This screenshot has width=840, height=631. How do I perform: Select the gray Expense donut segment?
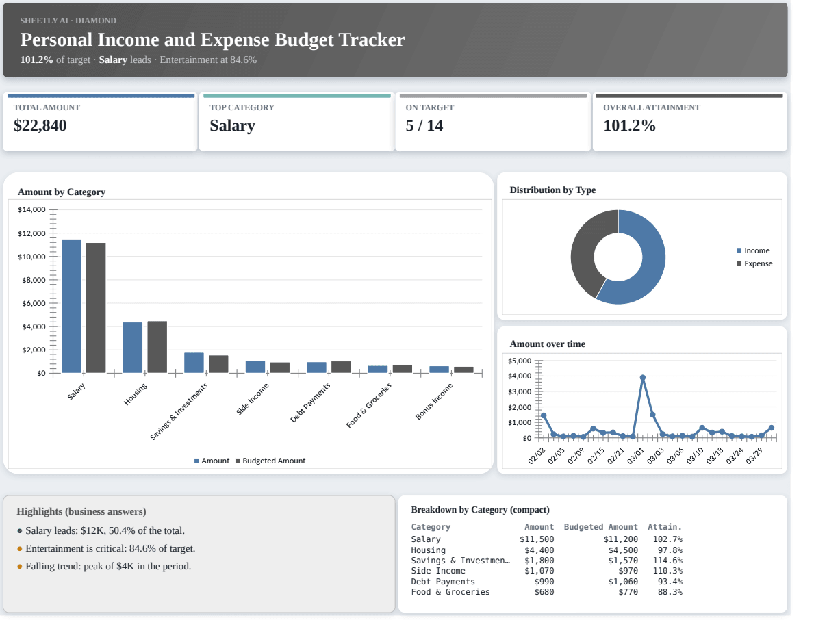click(583, 250)
